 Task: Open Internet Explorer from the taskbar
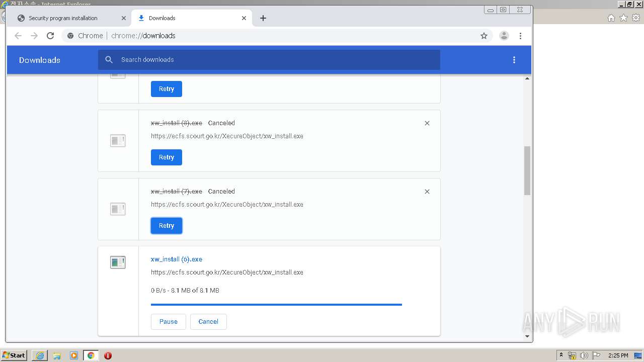(x=40, y=355)
